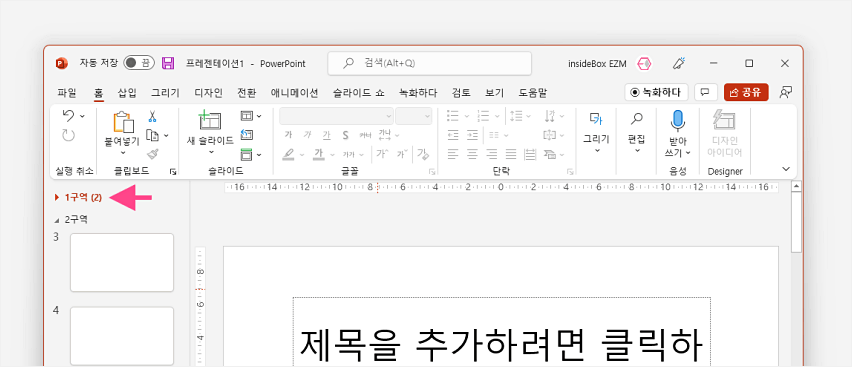Add a new slide with 새 슬라이드 icon

coord(210,121)
